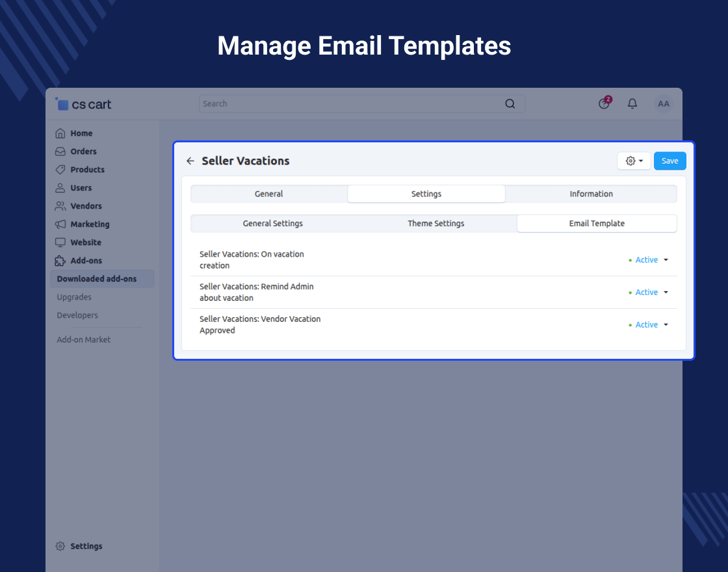Image resolution: width=728 pixels, height=572 pixels.
Task: Open Developers submenu item
Action: point(77,315)
